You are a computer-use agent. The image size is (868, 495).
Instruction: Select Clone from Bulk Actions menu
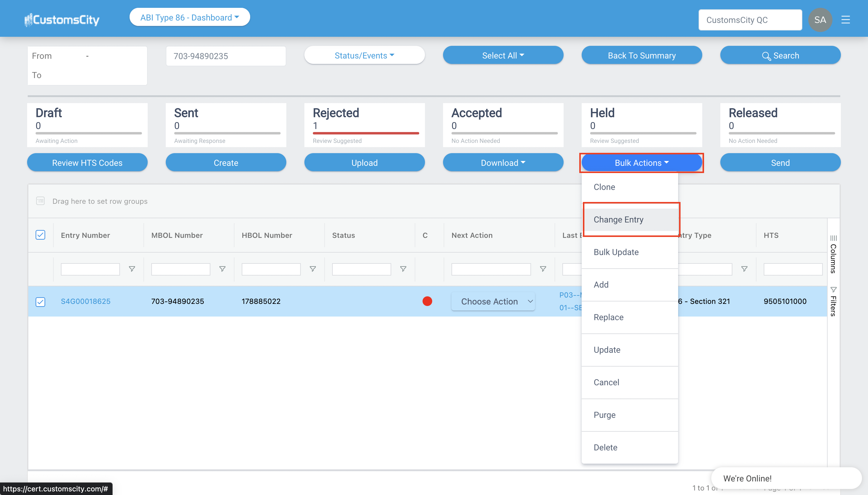pos(630,187)
